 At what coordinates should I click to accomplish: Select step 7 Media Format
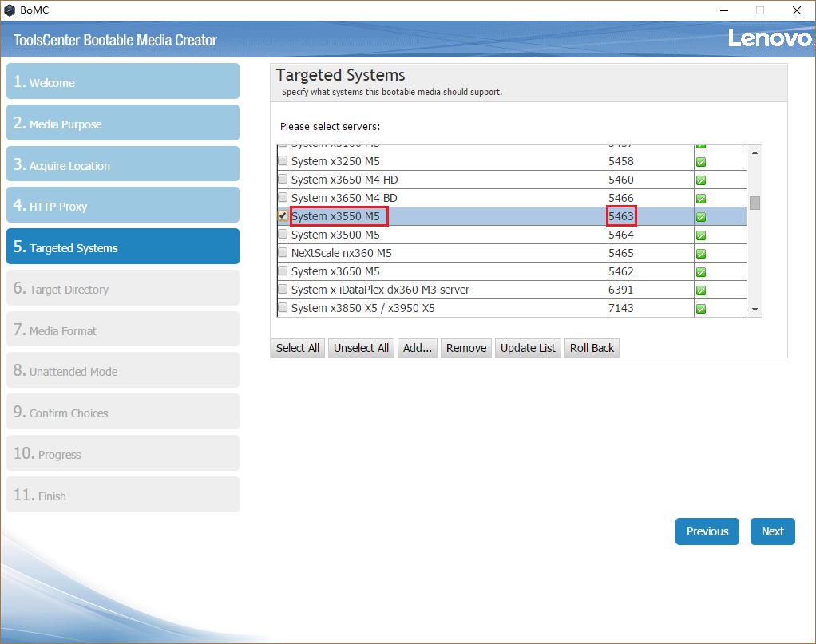coord(123,329)
